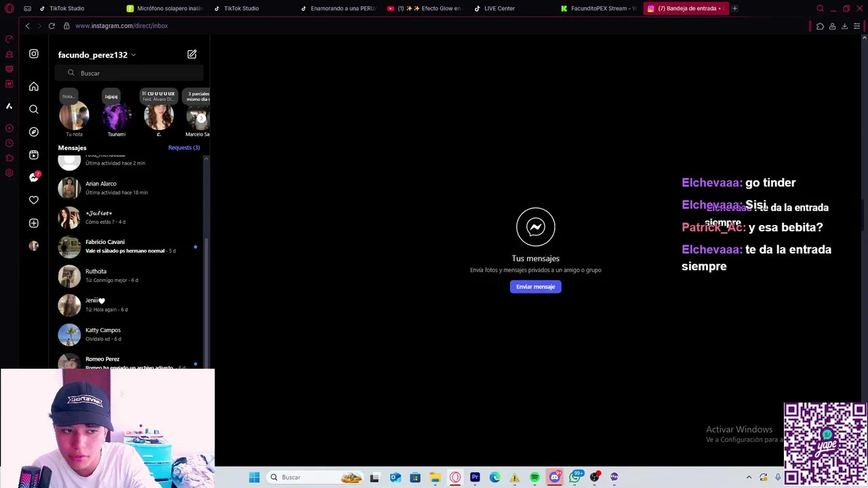Viewport: 868px width, 488px height.
Task: Show next notes with arrow
Action: (x=201, y=118)
